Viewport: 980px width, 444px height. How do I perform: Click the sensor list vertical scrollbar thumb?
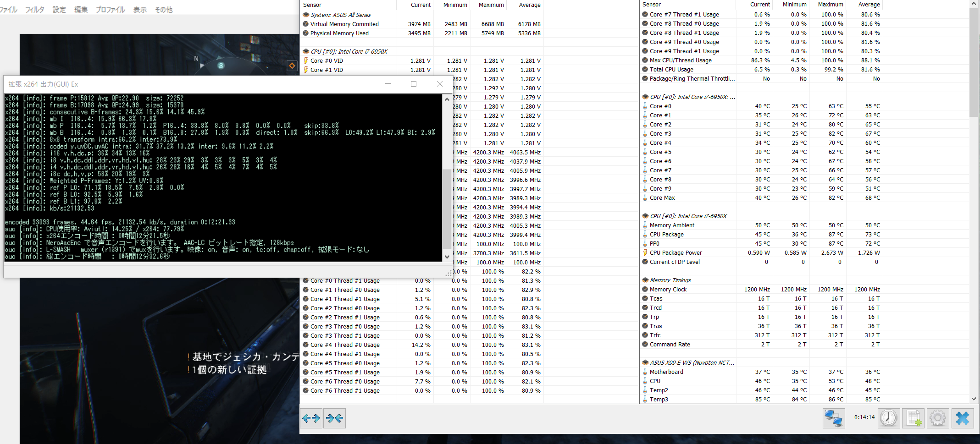tap(974, 63)
